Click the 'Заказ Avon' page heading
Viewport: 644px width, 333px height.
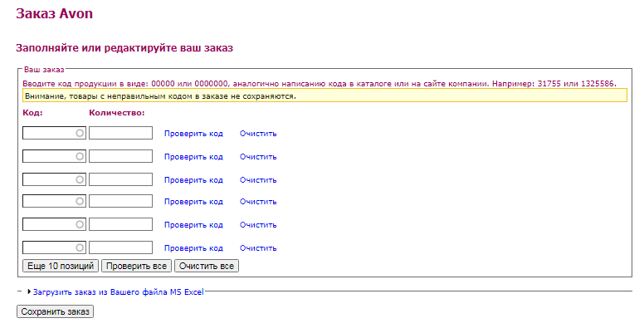pyautogui.click(x=54, y=13)
